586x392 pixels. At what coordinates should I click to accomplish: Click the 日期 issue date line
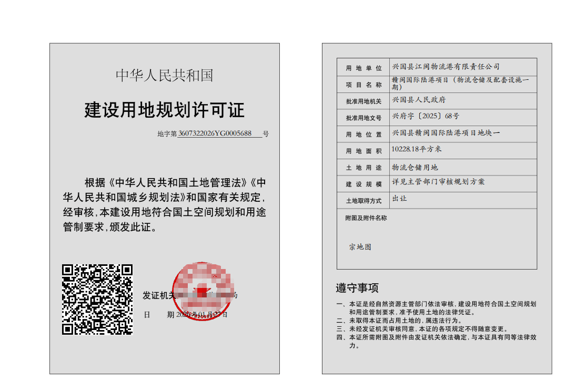click(x=186, y=315)
